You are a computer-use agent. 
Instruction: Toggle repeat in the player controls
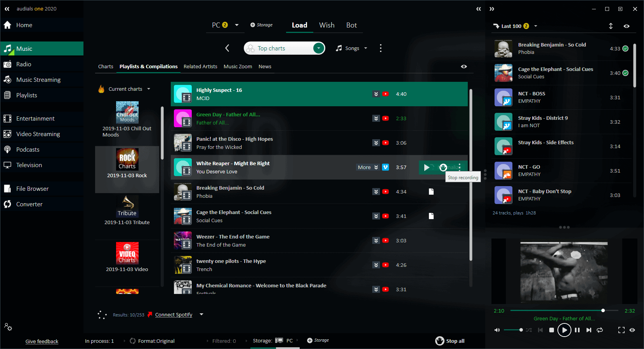pos(600,330)
